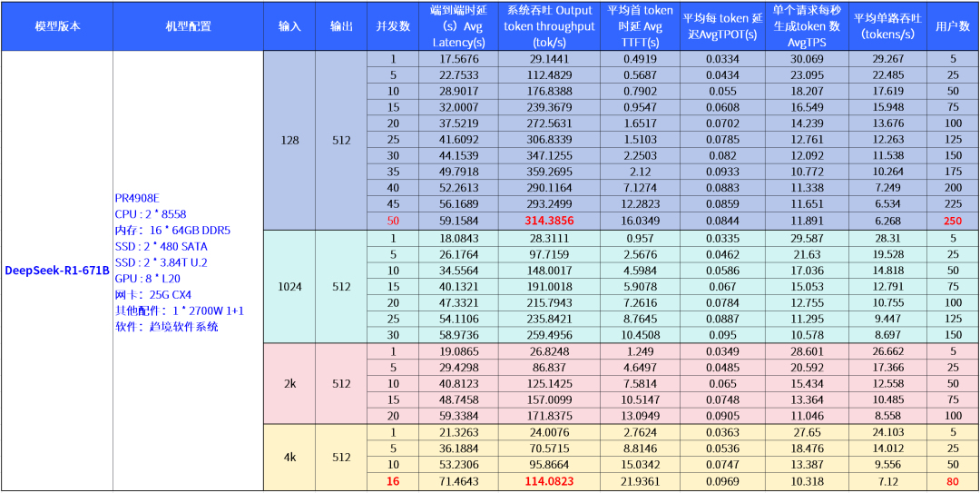Click the 模型版本 column header
Image resolution: width=980 pixels, height=493 pixels.
coord(57,26)
